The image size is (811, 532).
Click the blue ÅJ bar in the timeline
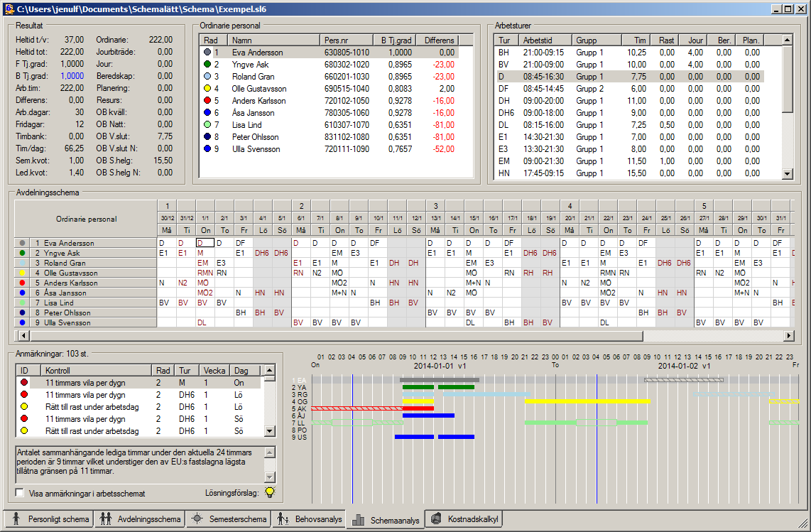pyautogui.click(x=428, y=415)
